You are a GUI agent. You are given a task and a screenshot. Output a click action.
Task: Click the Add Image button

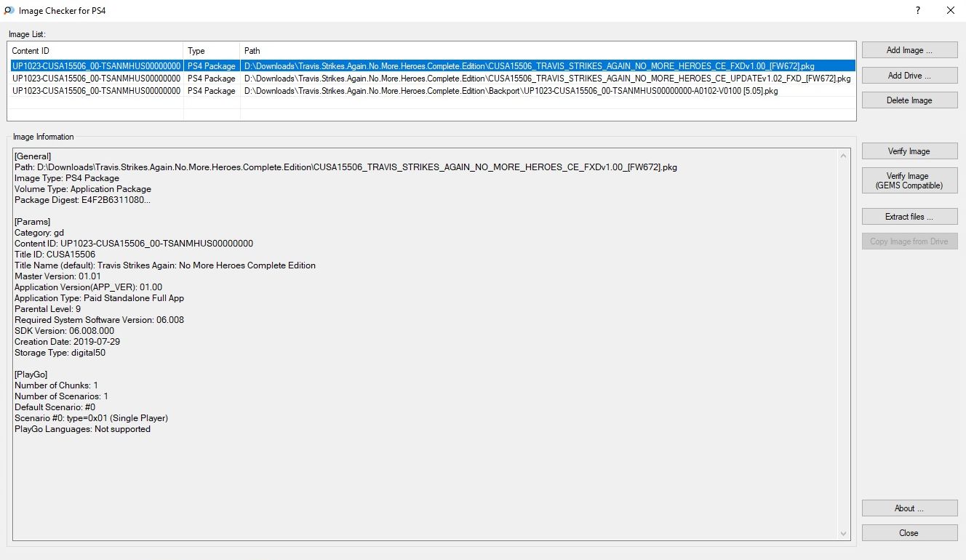click(x=909, y=50)
